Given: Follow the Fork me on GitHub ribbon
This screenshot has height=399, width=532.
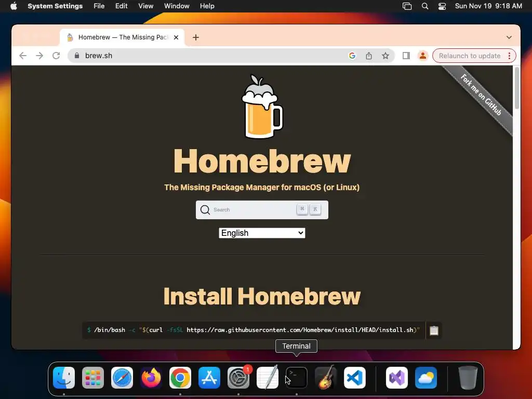Looking at the screenshot, I should pos(481,95).
